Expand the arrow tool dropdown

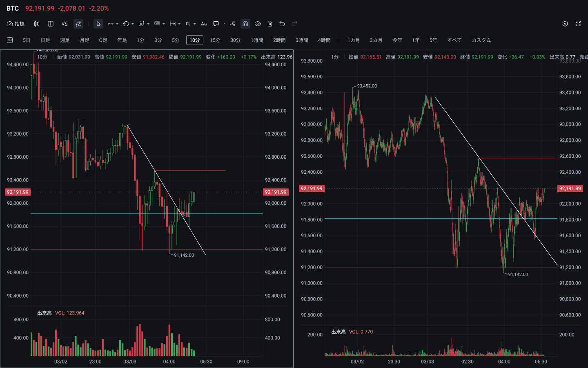(195, 24)
